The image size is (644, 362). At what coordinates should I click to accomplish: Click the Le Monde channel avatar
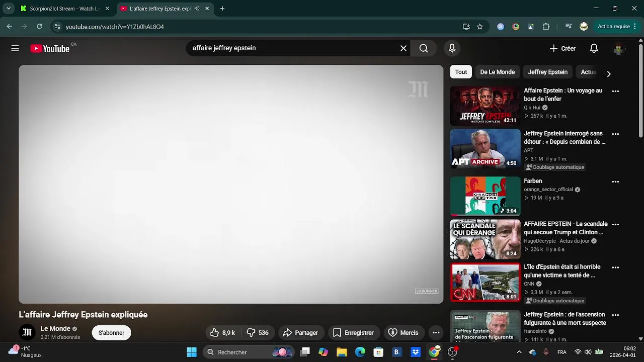click(x=27, y=332)
